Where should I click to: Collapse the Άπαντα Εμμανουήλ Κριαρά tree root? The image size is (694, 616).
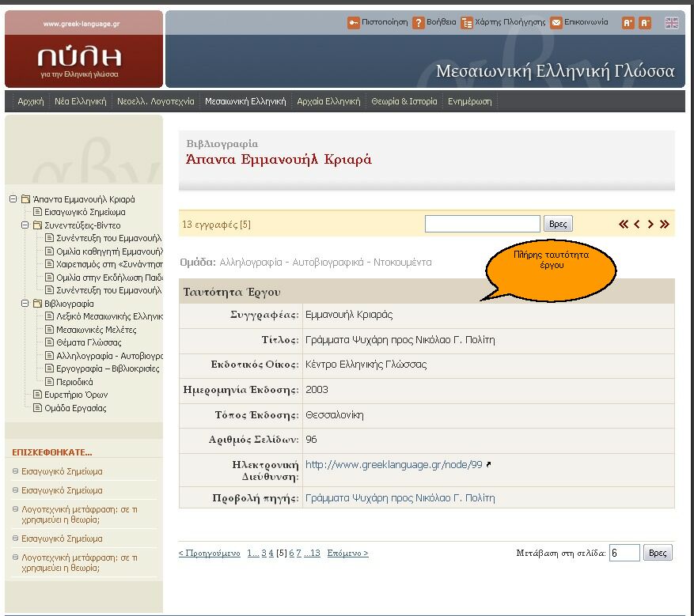pos(13,199)
